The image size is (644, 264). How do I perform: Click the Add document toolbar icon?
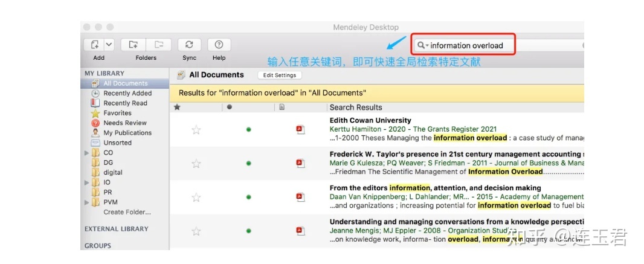coord(94,45)
